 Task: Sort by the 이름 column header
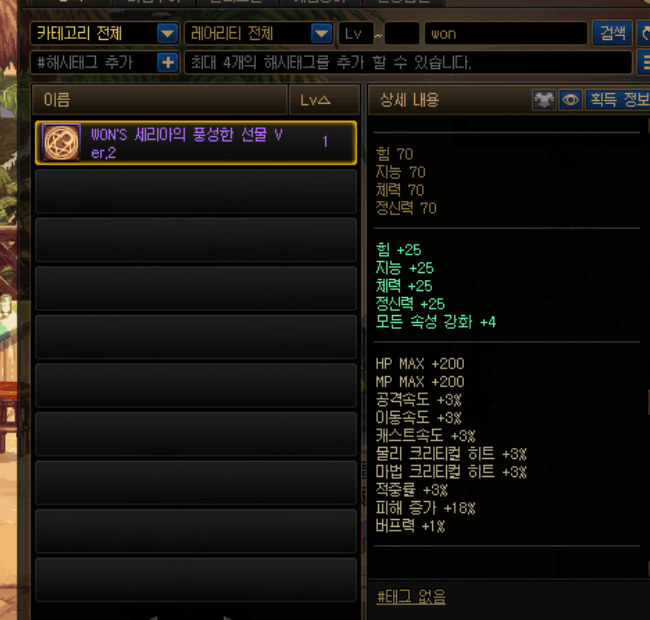pos(160,100)
